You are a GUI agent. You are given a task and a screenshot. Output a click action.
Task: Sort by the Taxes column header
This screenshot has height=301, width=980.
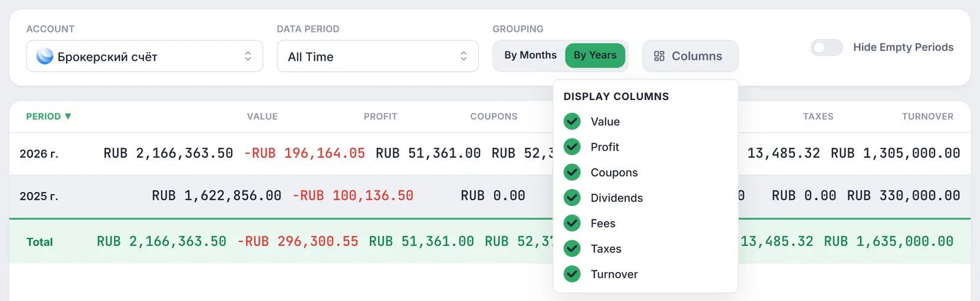(x=818, y=116)
